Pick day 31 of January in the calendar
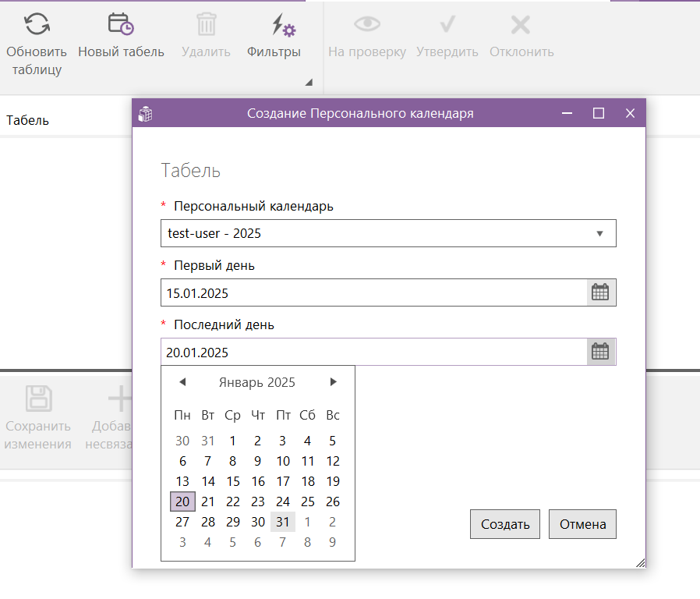This screenshot has width=700, height=599. tap(283, 522)
